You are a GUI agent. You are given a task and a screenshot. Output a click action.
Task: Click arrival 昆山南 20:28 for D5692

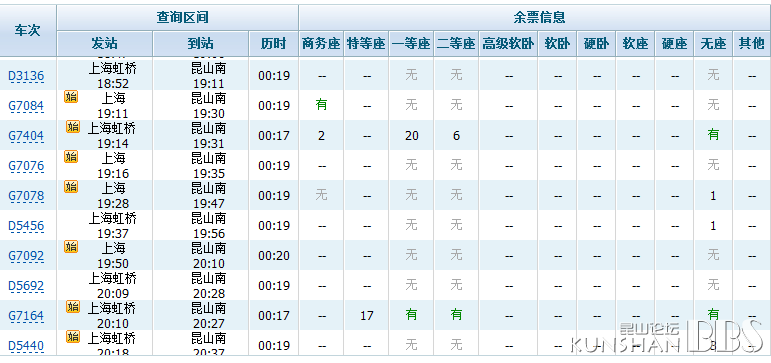click(x=208, y=286)
